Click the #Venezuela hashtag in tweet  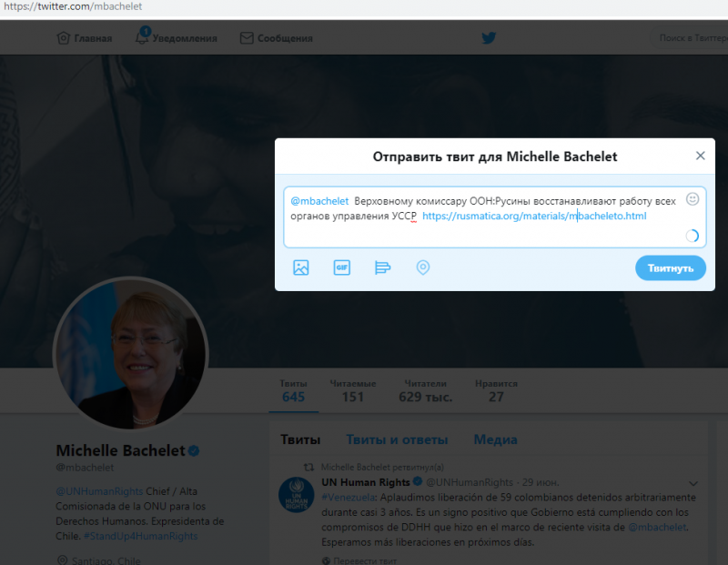click(x=348, y=498)
